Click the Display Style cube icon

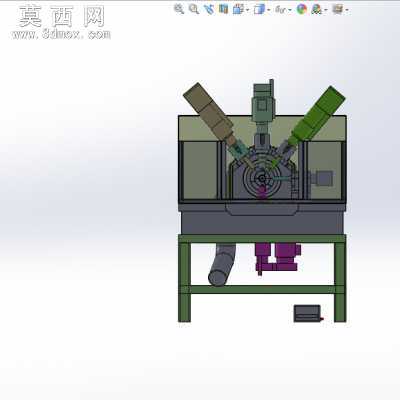(259, 9)
